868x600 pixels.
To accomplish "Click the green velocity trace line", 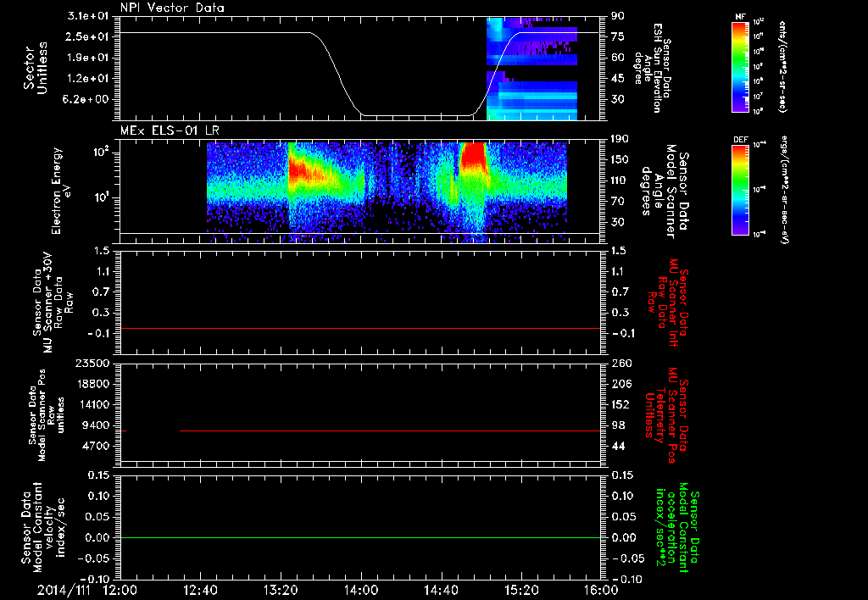I will point(360,537).
